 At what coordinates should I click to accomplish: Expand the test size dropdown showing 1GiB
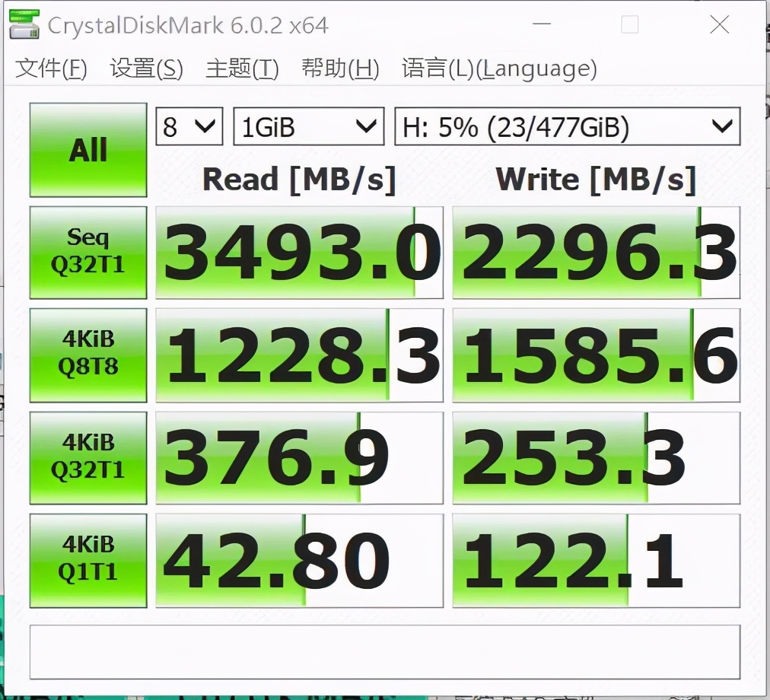pyautogui.click(x=308, y=127)
